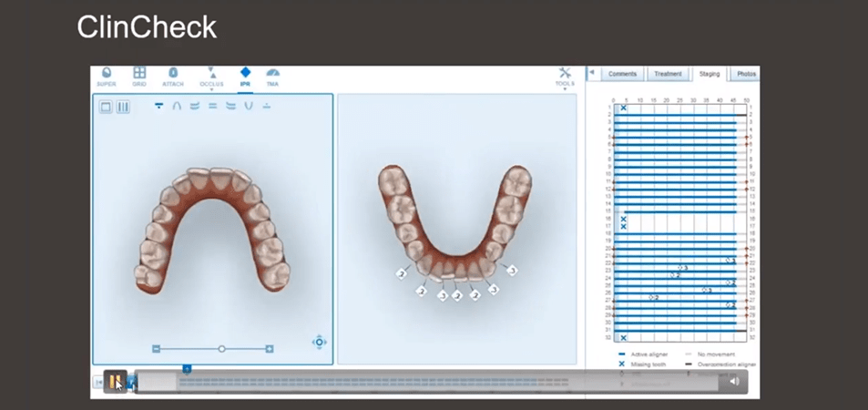Viewport: 868px width, 410px height.
Task: Open the Photos tab
Action: (x=746, y=74)
